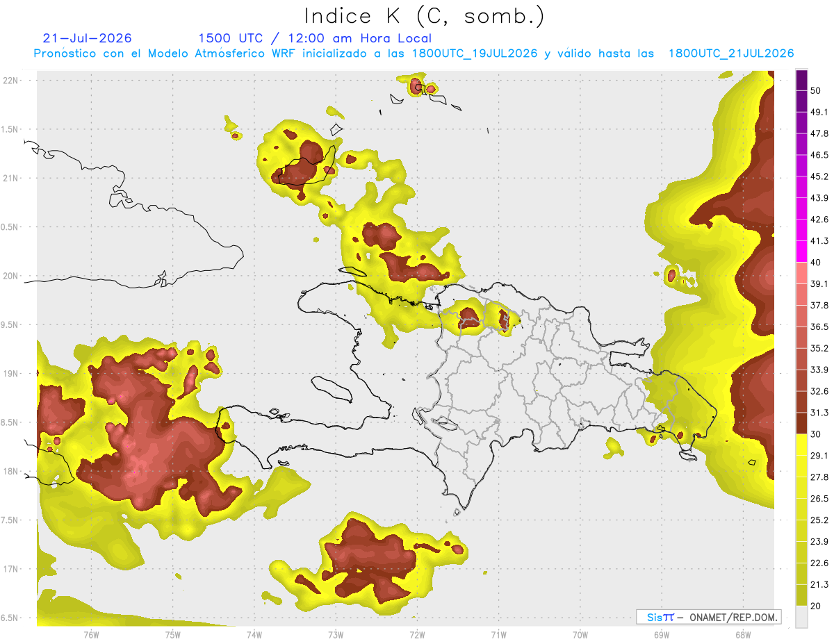Click the colour bar value 50
This screenshot has width=834, height=644.
[816, 90]
